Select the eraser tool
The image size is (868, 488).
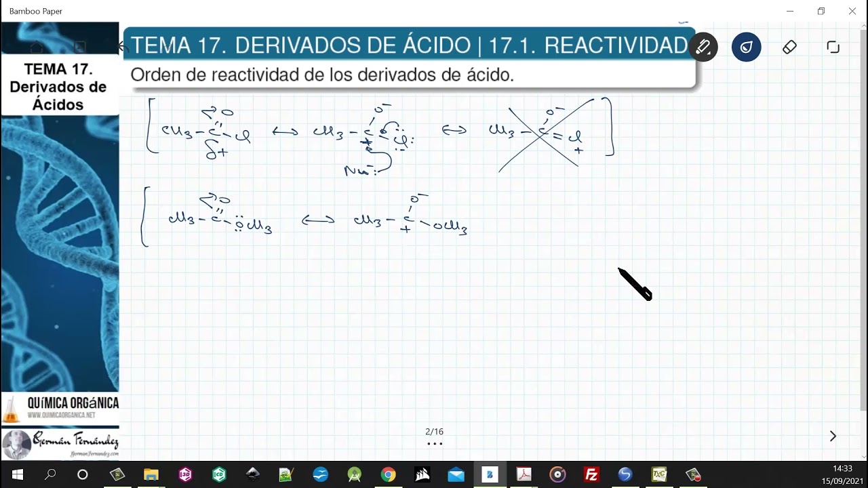coord(789,47)
